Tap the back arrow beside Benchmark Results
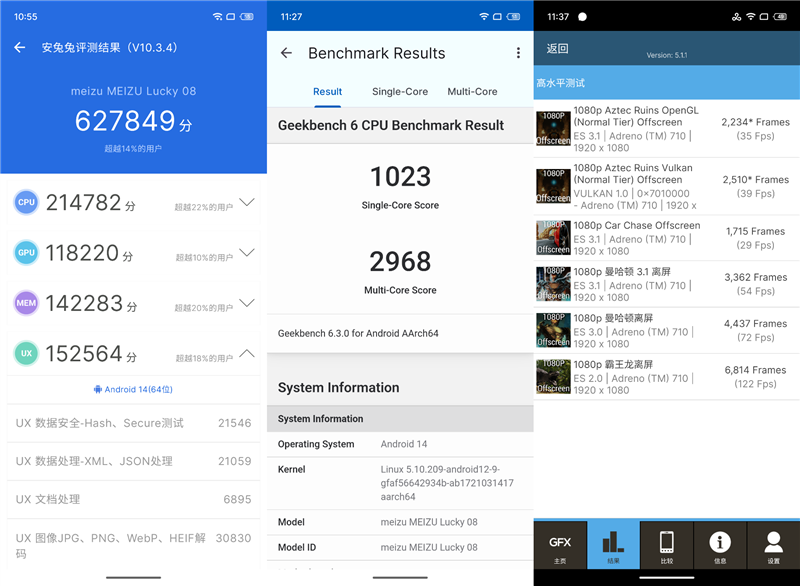800x586 pixels. (286, 53)
